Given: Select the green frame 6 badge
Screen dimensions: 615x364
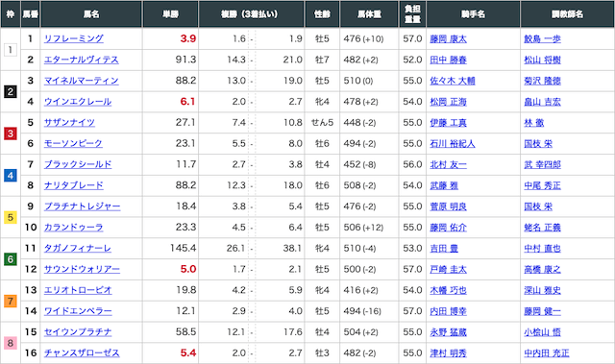Looking at the screenshot, I should point(11,259).
